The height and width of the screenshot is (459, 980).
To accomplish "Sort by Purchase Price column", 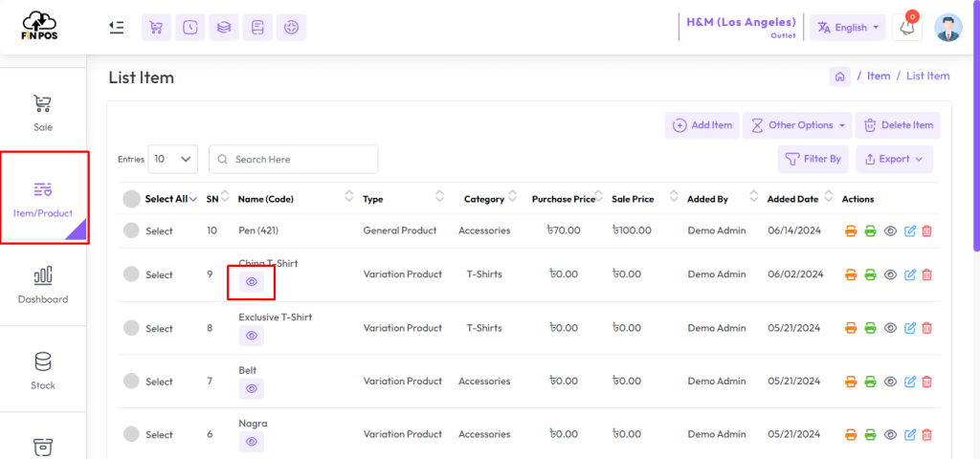I will pyautogui.click(x=599, y=196).
